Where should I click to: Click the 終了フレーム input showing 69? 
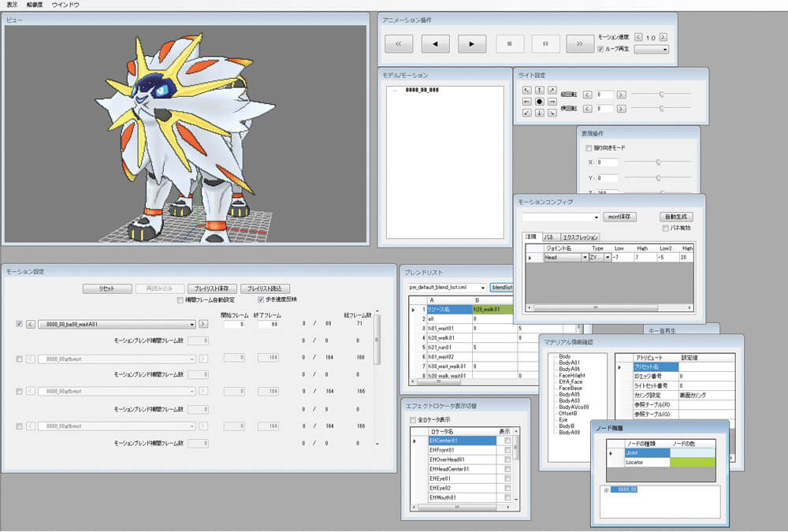point(269,325)
